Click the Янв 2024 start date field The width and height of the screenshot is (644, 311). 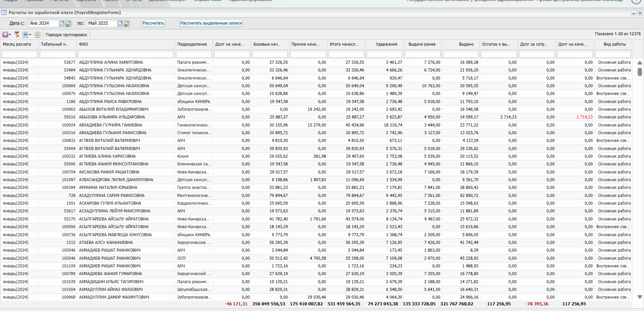(44, 23)
